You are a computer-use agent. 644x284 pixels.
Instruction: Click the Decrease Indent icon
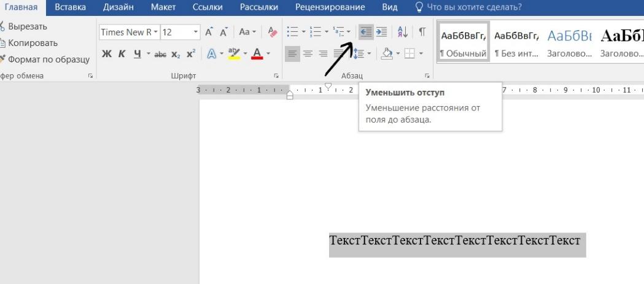[x=365, y=33]
